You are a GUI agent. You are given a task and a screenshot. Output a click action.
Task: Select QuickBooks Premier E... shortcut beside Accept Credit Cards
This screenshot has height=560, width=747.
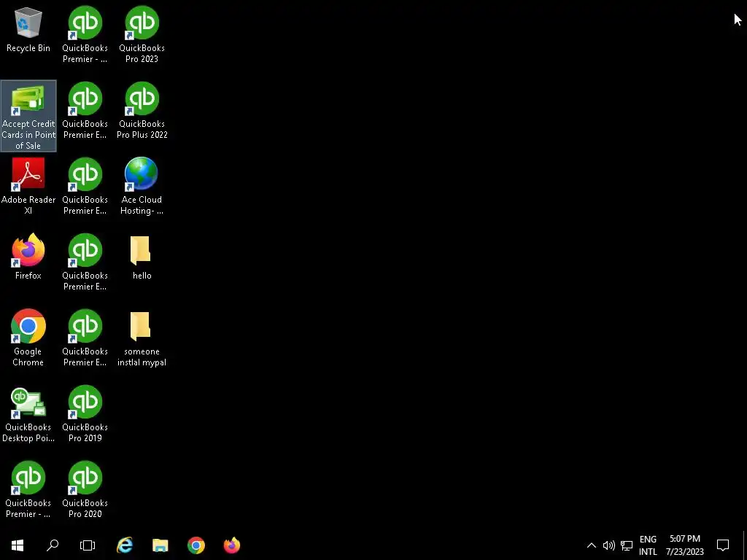(x=85, y=111)
